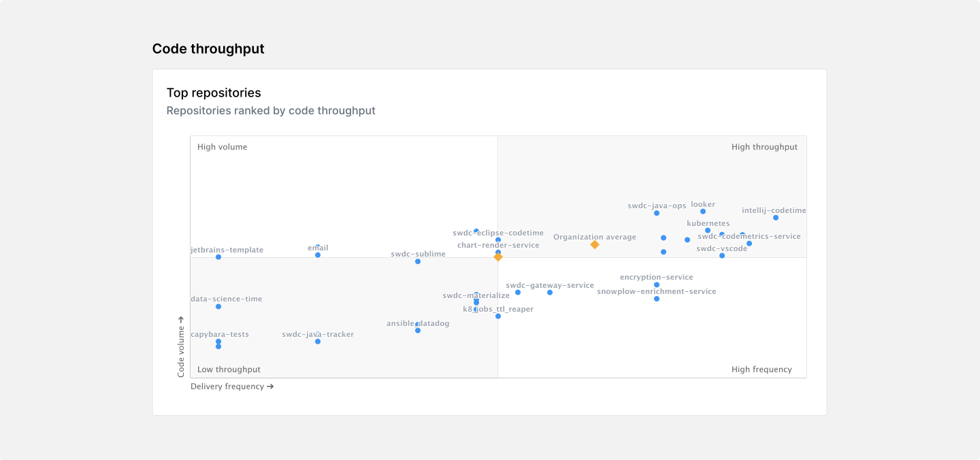Click the encryption-service repository dot

tap(657, 285)
